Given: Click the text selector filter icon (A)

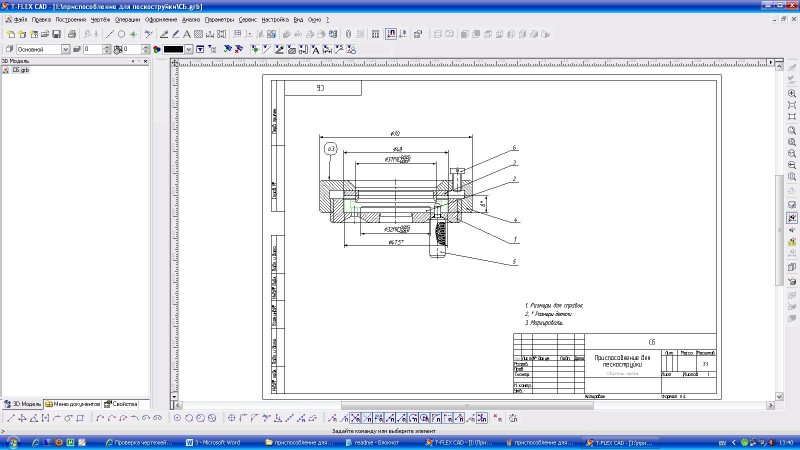Looking at the screenshot, I should tap(315, 49).
